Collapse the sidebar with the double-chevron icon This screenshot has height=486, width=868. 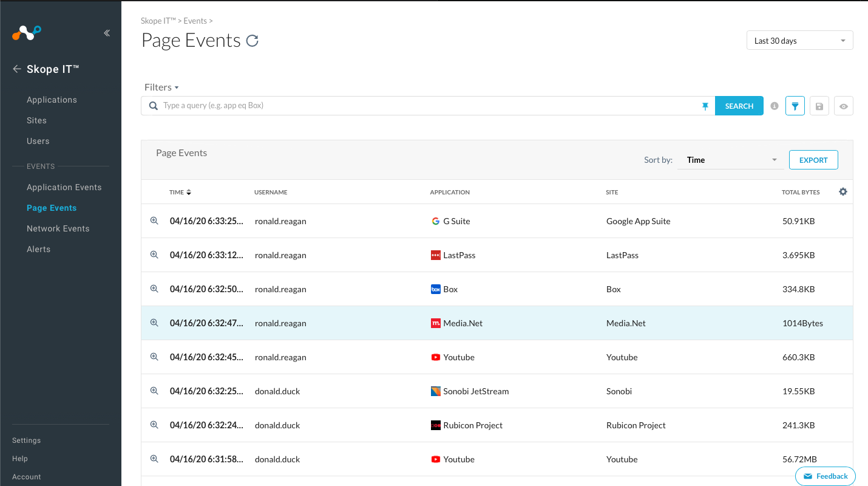[x=107, y=33]
